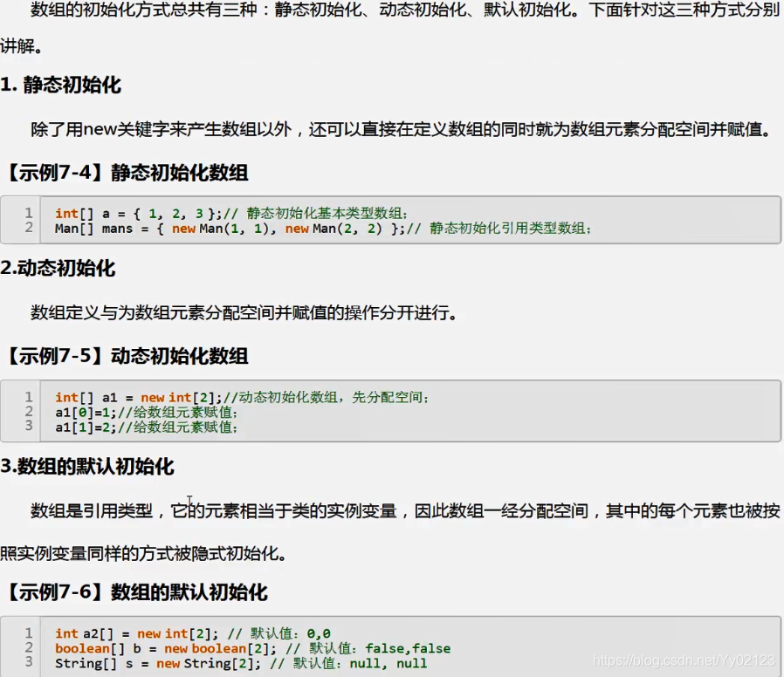Click paragraph starting "数组是引用类型"
784x677 pixels.
click(x=390, y=532)
